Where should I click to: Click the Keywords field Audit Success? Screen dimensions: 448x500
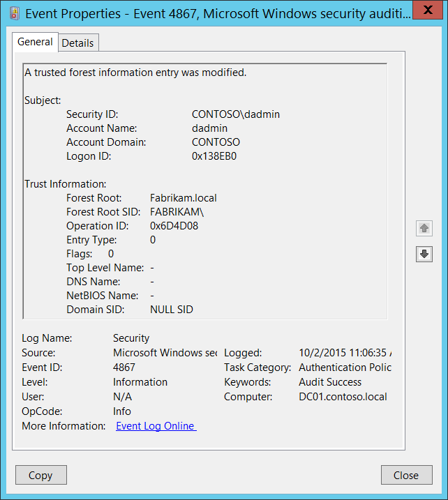(330, 382)
